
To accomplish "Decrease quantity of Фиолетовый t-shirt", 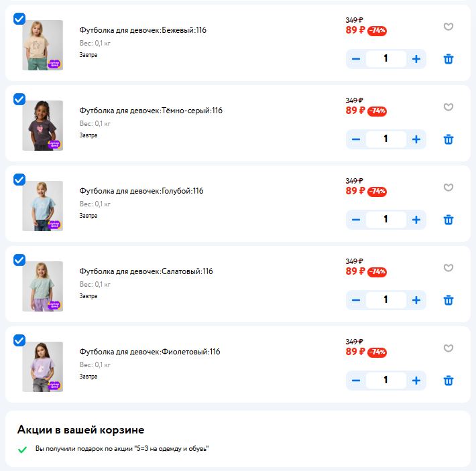I will [x=356, y=381].
